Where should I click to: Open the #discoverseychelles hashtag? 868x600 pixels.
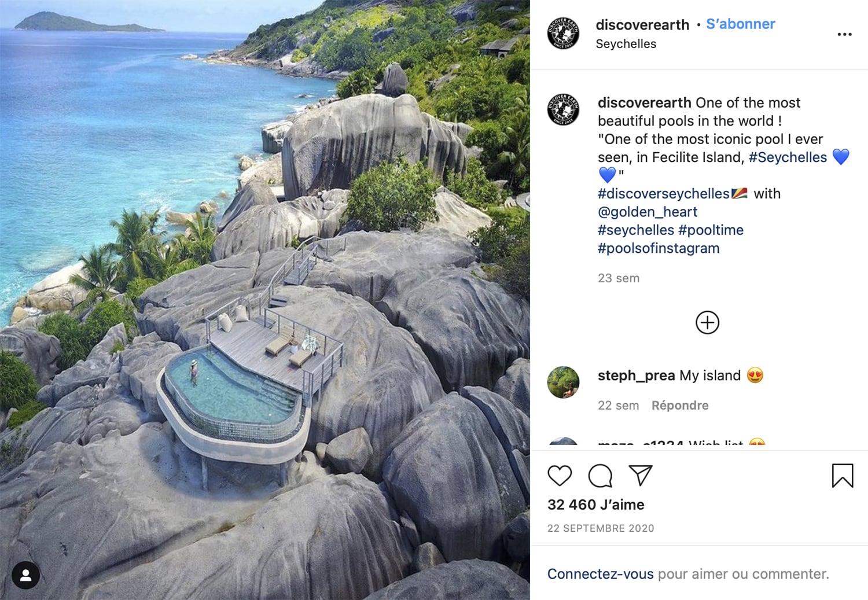click(x=663, y=194)
